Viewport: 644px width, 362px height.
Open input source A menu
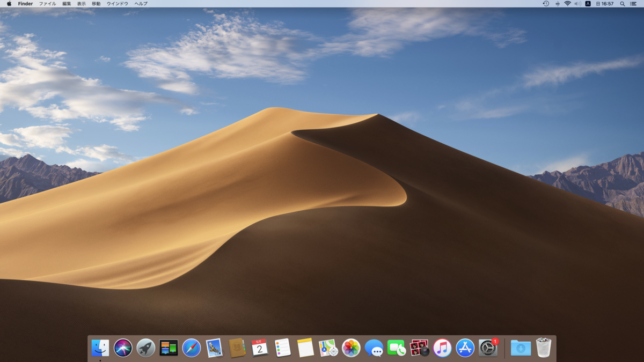tap(588, 4)
